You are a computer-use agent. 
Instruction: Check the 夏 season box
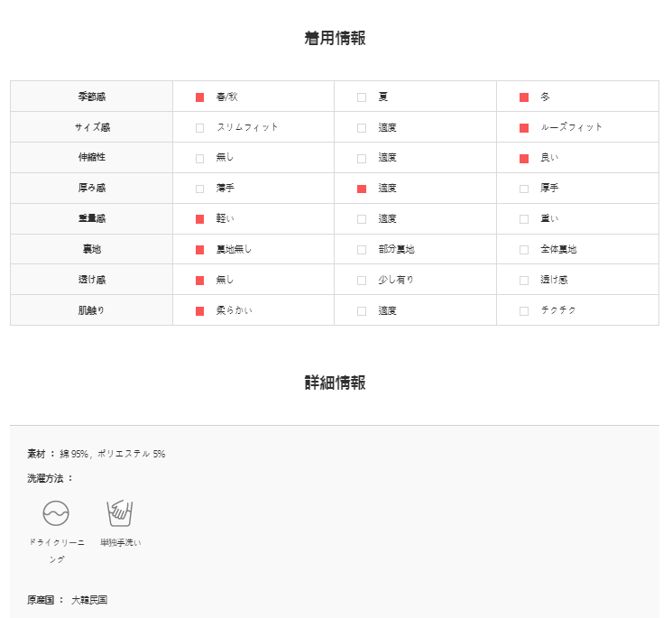(x=362, y=97)
